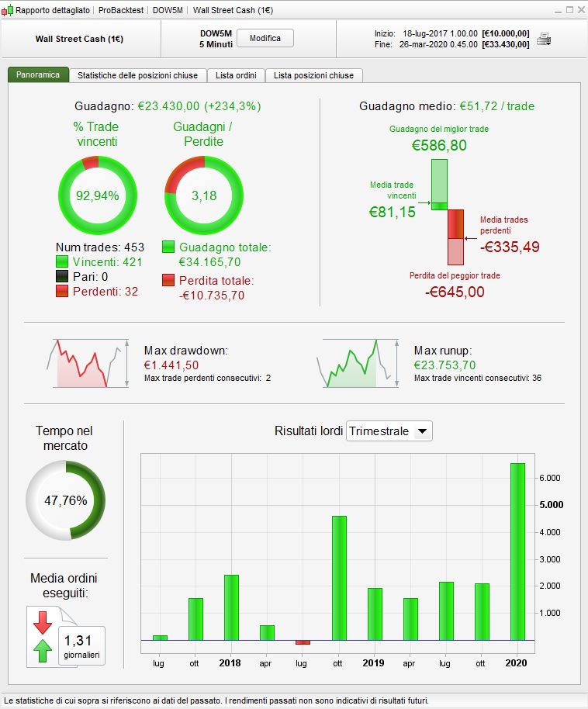Maximize the report window

[570, 9]
